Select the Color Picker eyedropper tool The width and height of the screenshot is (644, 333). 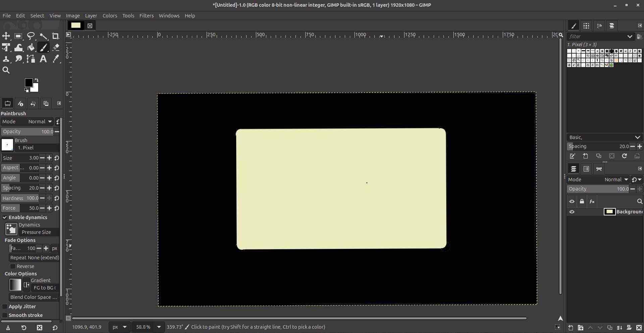click(x=56, y=59)
